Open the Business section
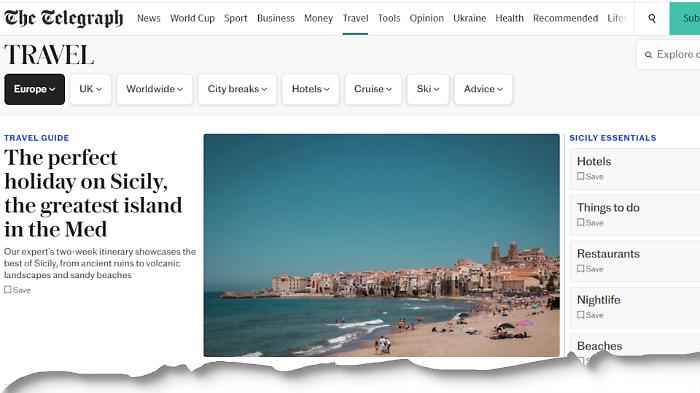Image resolution: width=700 pixels, height=393 pixels. click(x=276, y=18)
